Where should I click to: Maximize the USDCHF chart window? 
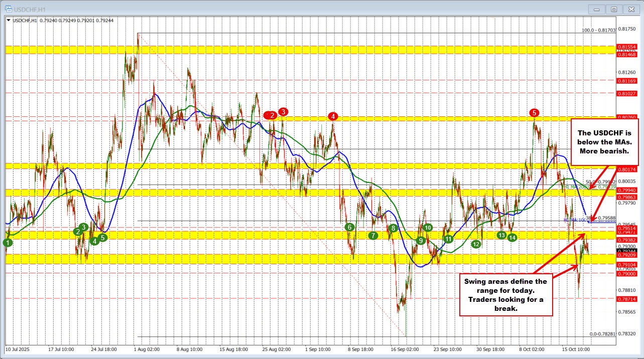click(x=613, y=9)
